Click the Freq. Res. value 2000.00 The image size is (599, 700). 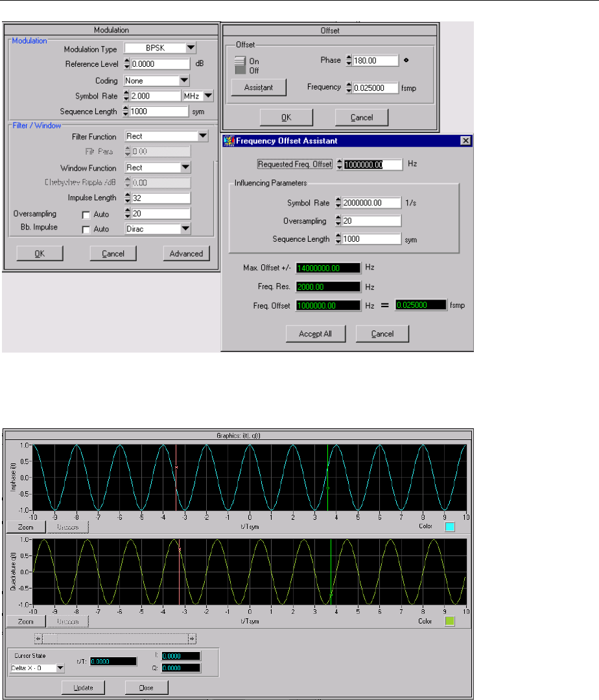tap(328, 286)
